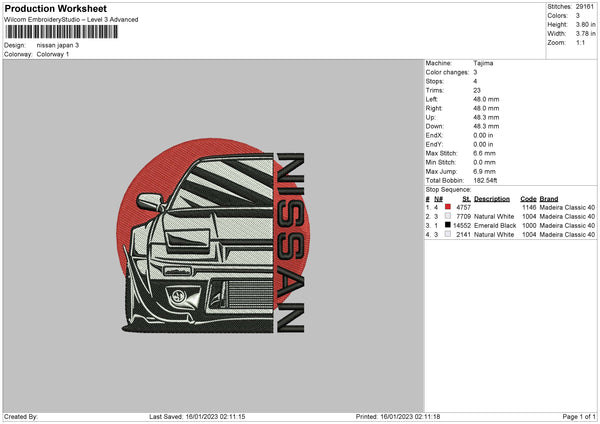Select the Code column header
The height and width of the screenshot is (424, 600).
coord(528,198)
